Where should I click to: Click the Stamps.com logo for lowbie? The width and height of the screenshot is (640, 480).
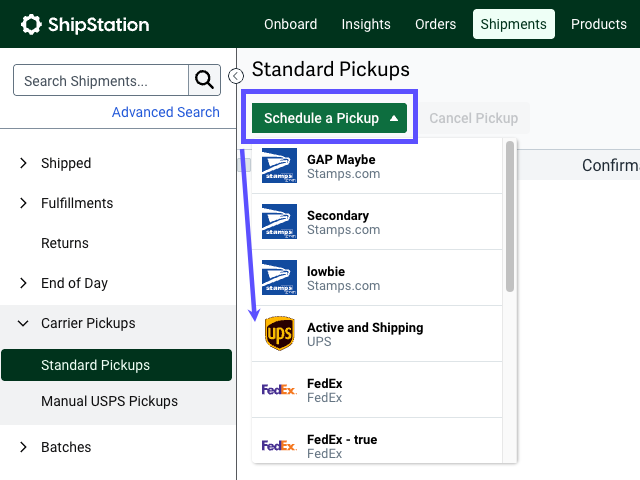(279, 278)
